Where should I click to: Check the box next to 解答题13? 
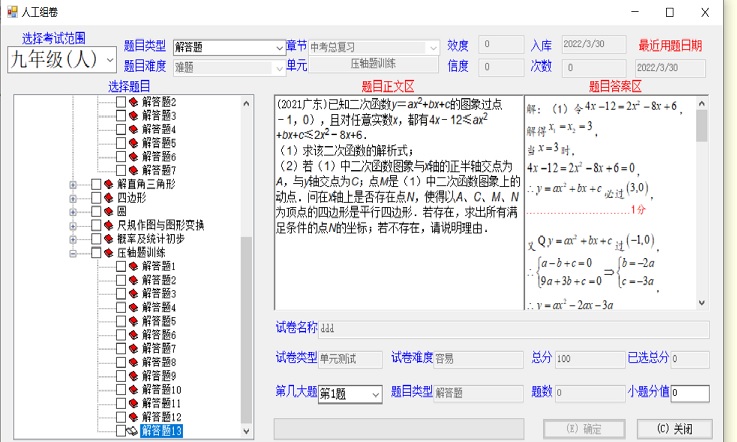121,431
